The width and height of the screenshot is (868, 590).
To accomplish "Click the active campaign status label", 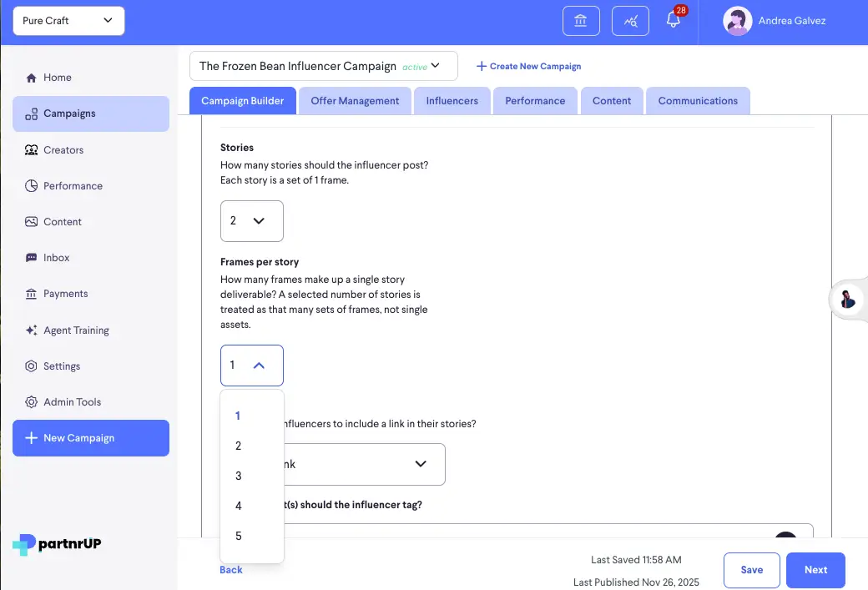I will point(415,67).
